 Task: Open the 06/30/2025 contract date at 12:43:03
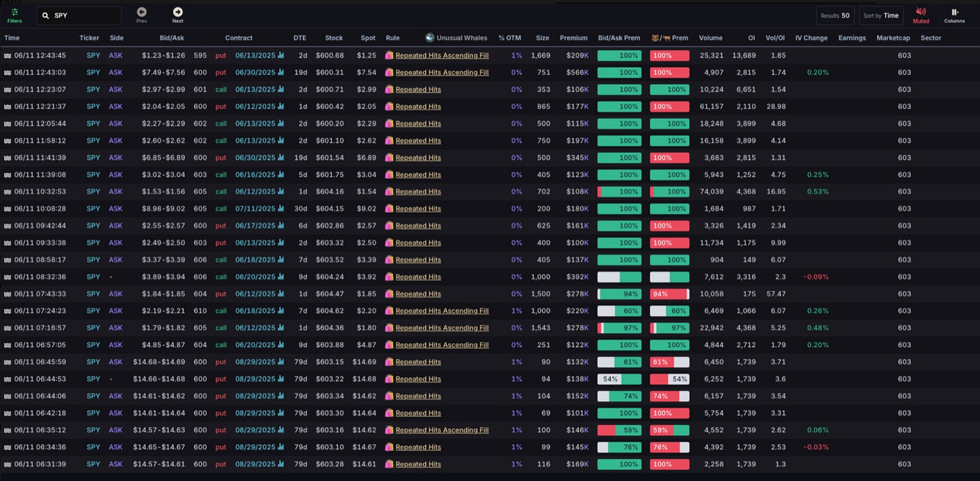(255, 72)
